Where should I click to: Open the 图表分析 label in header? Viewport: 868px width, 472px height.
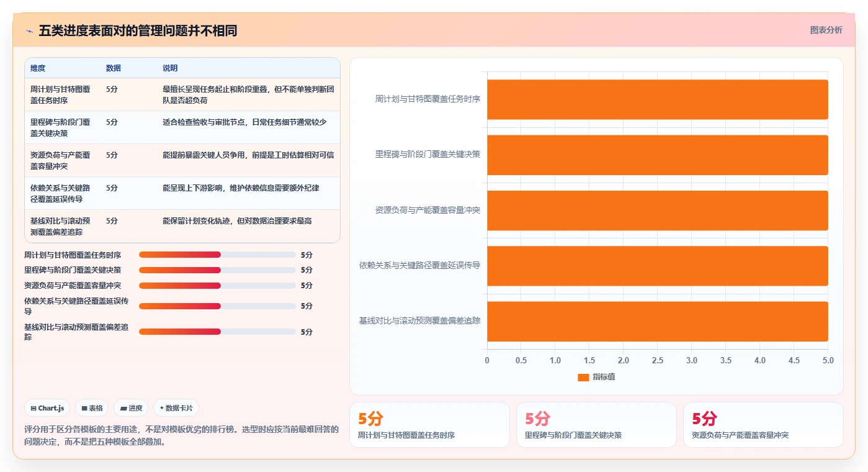(826, 30)
